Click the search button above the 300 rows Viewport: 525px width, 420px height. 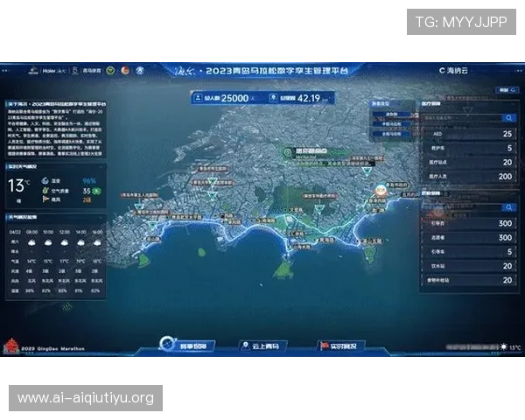(509, 207)
